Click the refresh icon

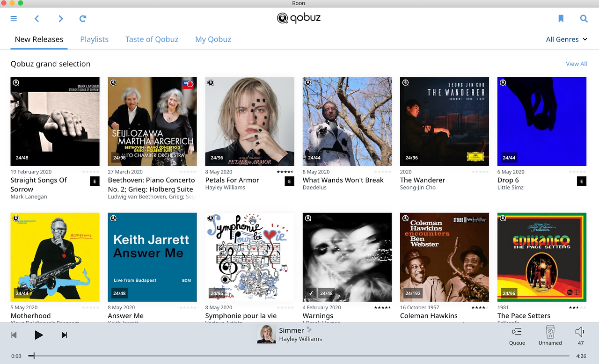tap(83, 19)
